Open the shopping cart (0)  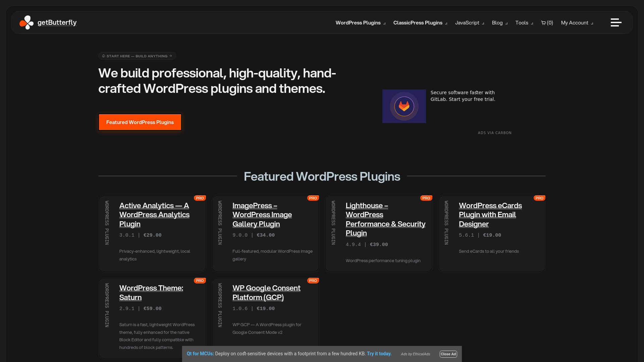coord(547,23)
